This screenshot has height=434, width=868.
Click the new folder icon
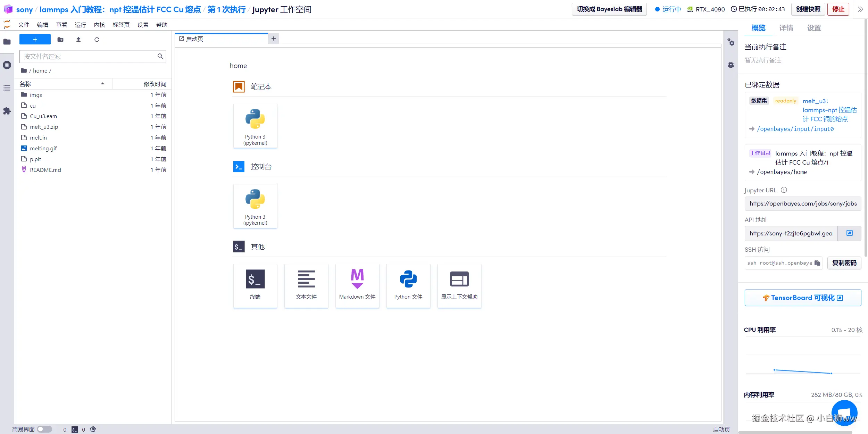tap(60, 40)
